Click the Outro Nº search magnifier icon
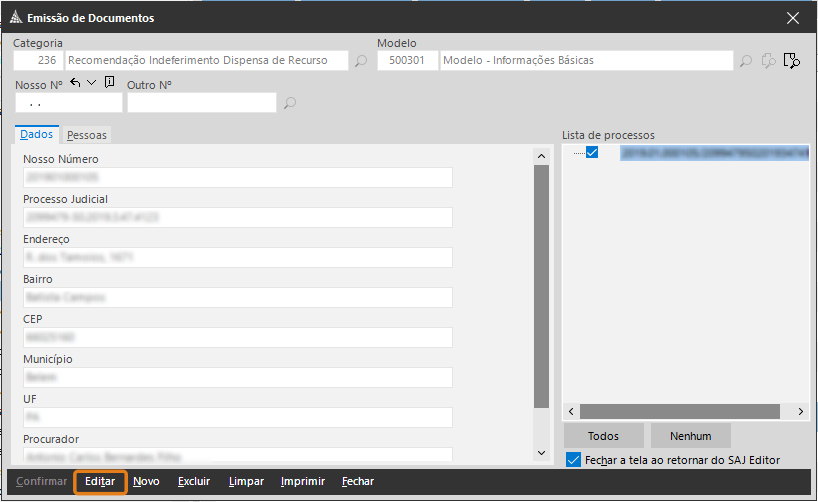The image size is (818, 502). (290, 103)
